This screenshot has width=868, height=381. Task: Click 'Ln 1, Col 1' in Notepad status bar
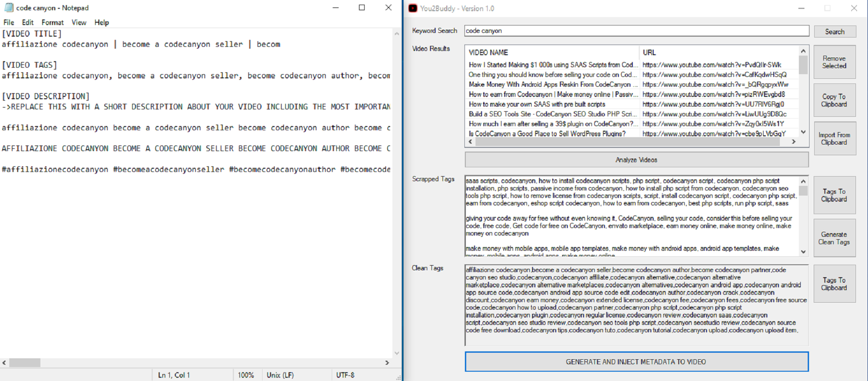[174, 375]
